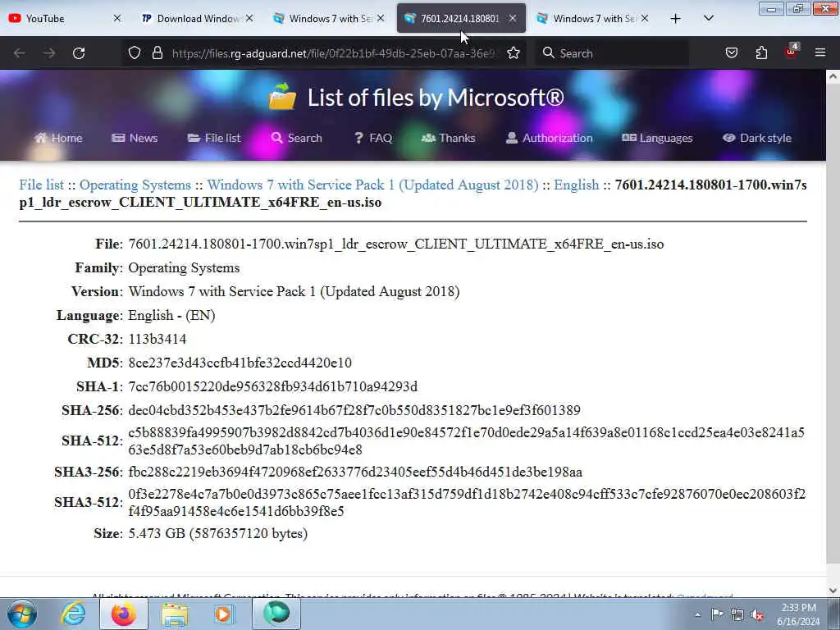Save page to Pocket

click(731, 52)
